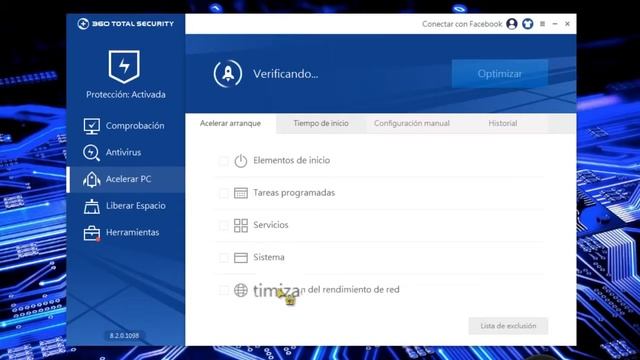Click the Verificando... status text
This screenshot has height=360, width=640.
(x=285, y=74)
